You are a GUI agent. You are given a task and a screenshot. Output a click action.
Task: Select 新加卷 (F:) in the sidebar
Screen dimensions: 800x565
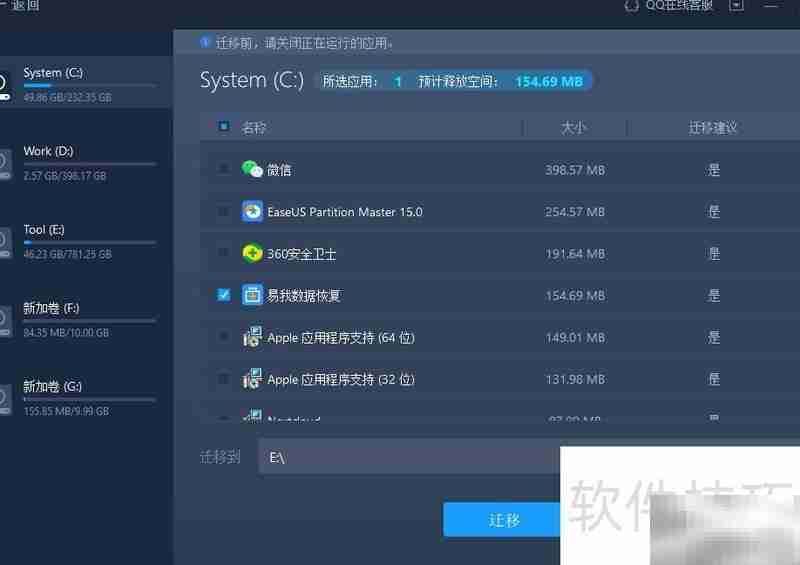click(86, 320)
